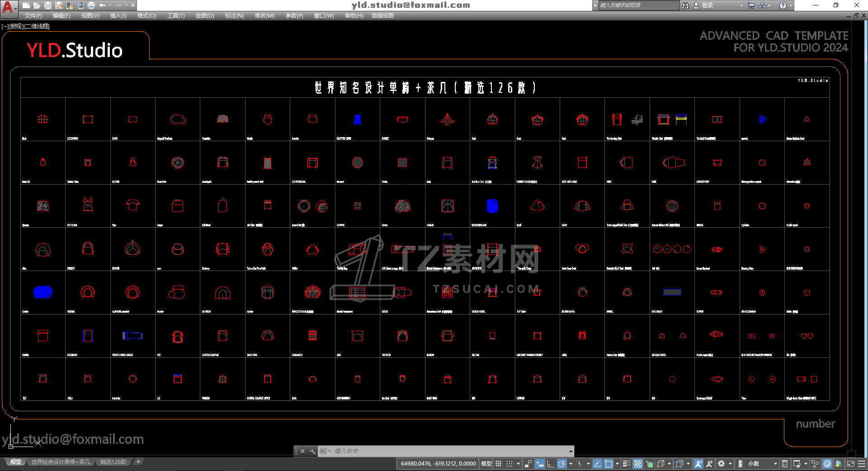Click the lock UI status icon
Viewport: 868px width, 471px height.
[x=797, y=464]
